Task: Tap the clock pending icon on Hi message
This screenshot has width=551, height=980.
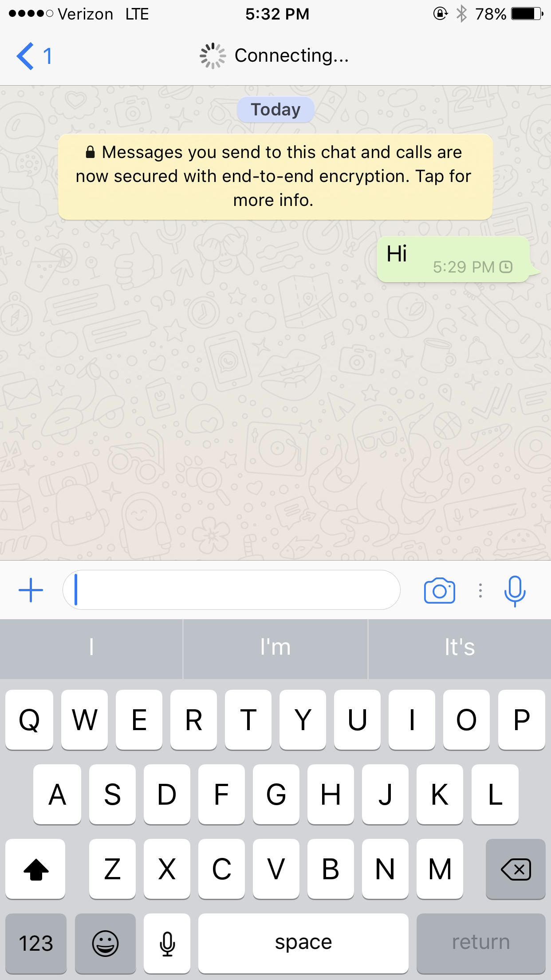Action: (506, 267)
